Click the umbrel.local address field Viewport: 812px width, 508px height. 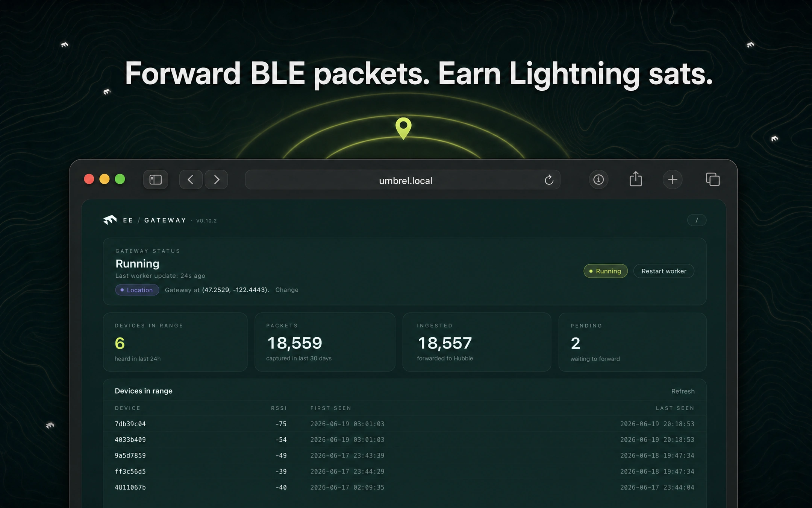click(403, 180)
